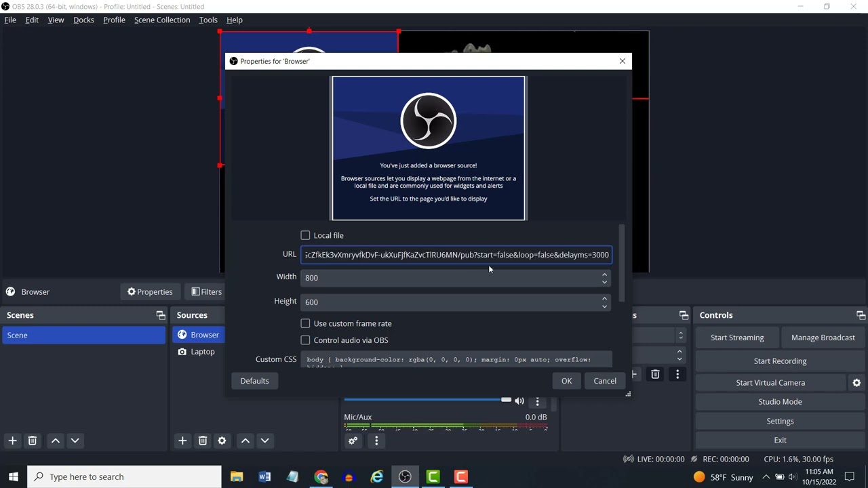The height and width of the screenshot is (488, 868).
Task: Open advanced audio properties gears icon
Action: point(353,441)
